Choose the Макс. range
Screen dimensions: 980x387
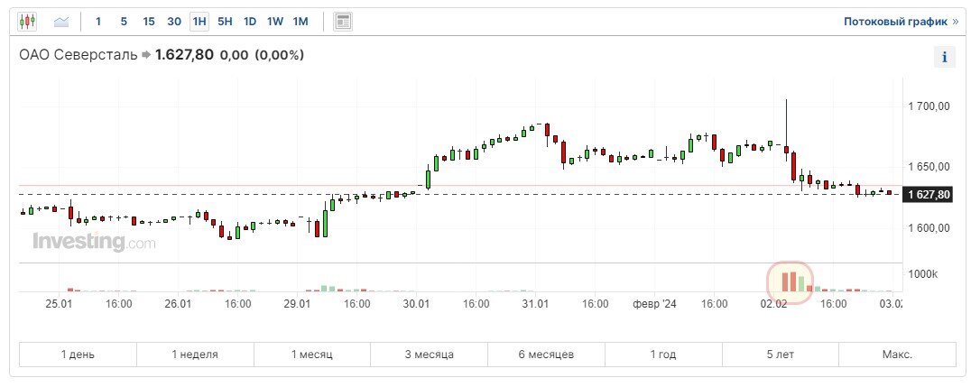click(x=898, y=355)
